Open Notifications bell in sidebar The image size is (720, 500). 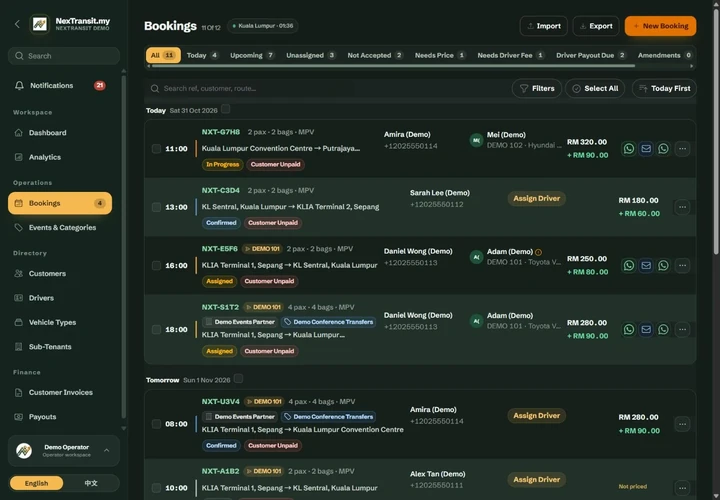click(60, 85)
